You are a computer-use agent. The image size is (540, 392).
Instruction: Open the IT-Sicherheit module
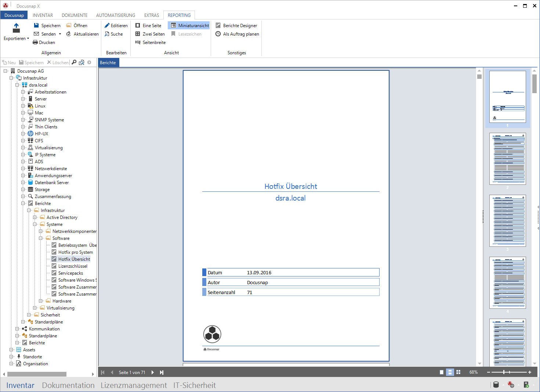point(195,385)
